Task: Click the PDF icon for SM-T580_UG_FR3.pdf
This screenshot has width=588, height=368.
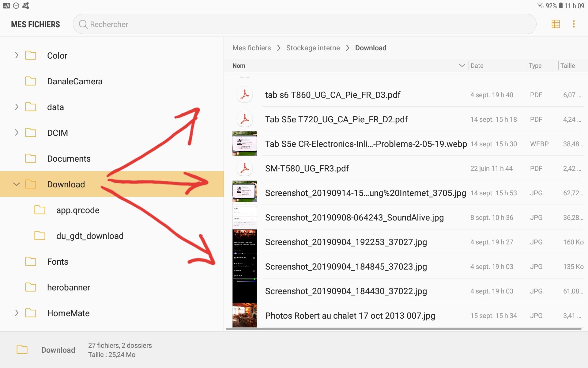Action: 244,168
